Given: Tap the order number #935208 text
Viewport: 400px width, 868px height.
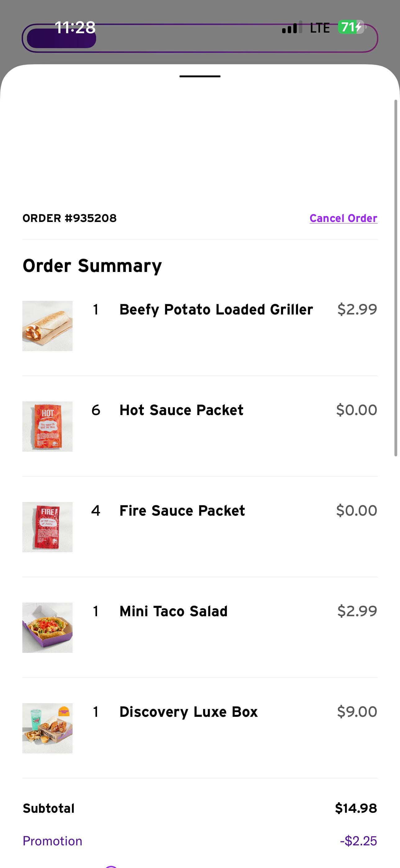Looking at the screenshot, I should click(x=70, y=218).
